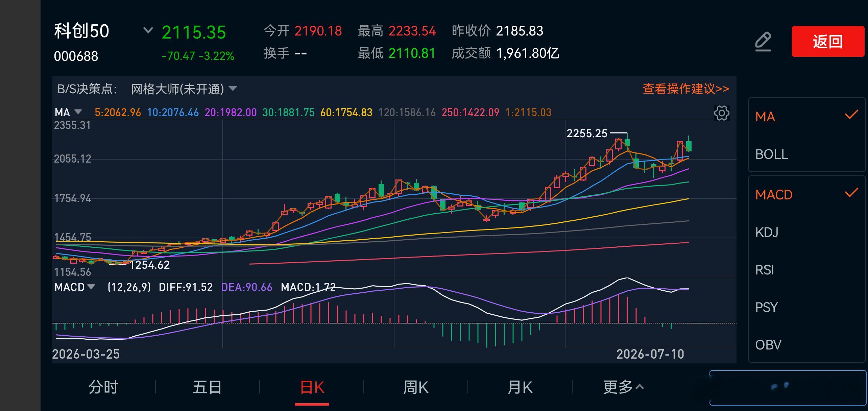Switch to 分时 tab
Image resolution: width=868 pixels, height=411 pixels.
coord(103,387)
